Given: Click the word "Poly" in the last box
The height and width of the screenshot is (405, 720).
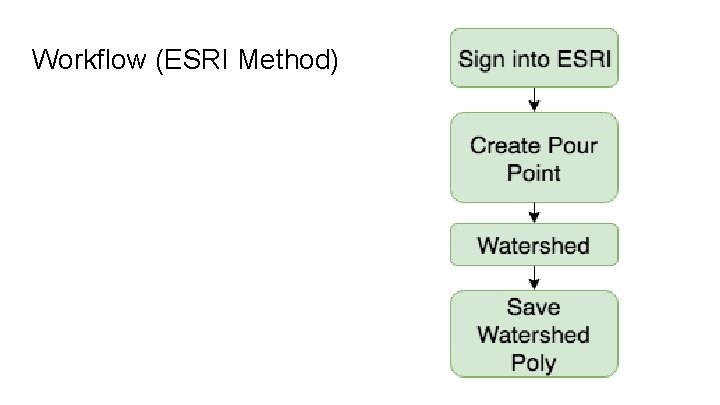Looking at the screenshot, I should [534, 362].
